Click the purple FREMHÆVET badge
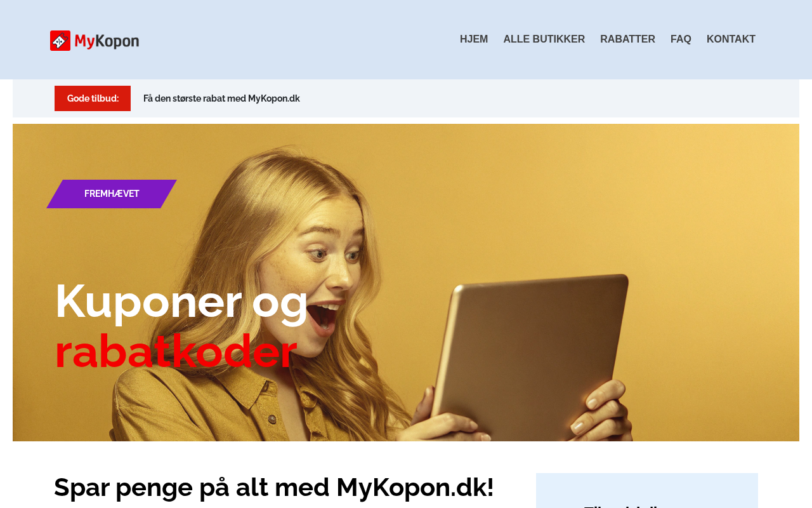The height and width of the screenshot is (508, 812). [x=112, y=194]
